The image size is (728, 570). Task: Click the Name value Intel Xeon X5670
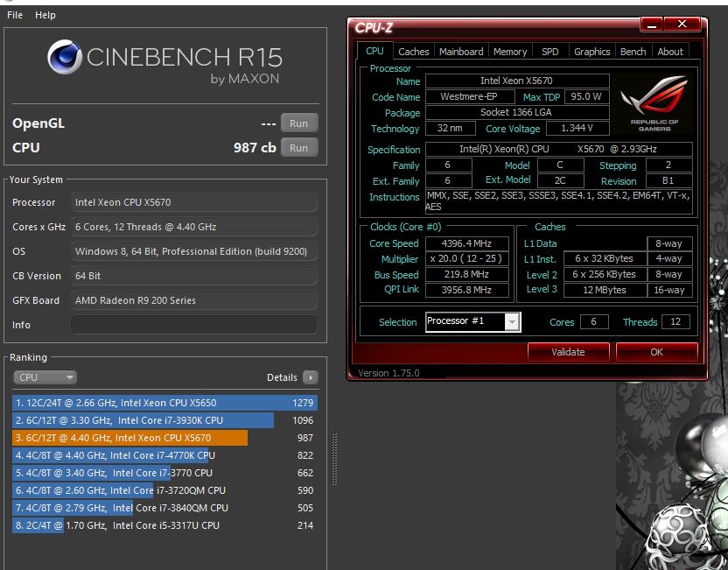coord(517,81)
